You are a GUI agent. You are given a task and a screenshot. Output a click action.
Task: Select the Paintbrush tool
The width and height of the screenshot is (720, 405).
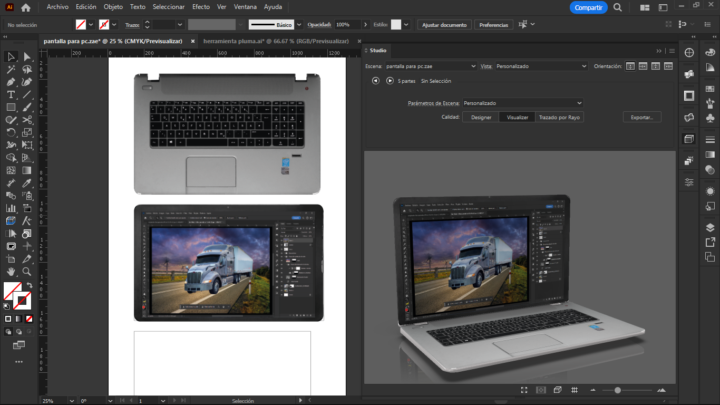27,107
